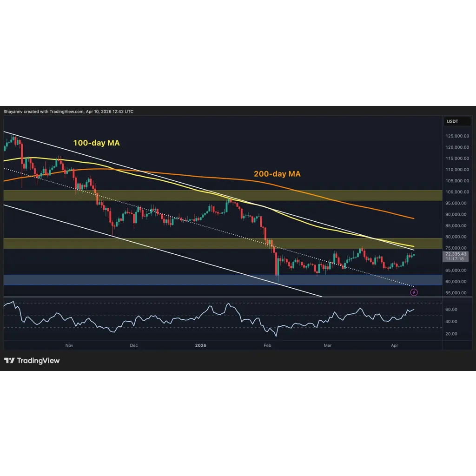Click the Mar date axis label
The width and height of the screenshot is (476, 476).
tap(328, 345)
